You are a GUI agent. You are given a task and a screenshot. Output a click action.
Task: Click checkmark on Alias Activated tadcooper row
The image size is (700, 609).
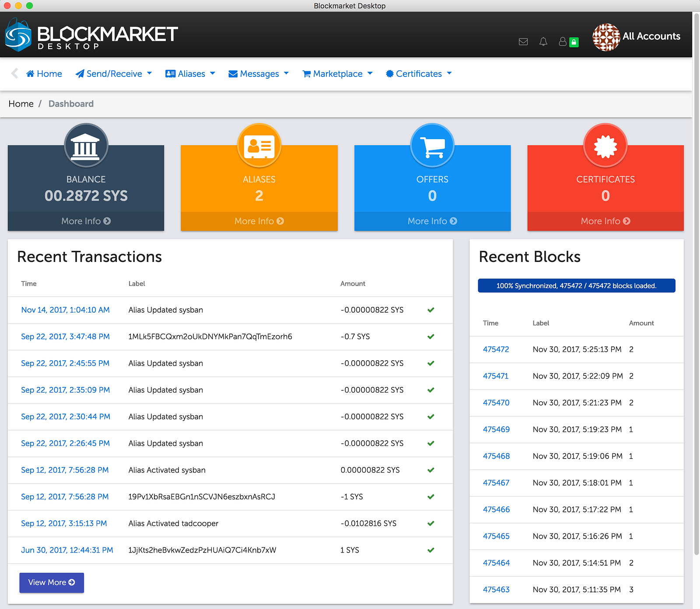pyautogui.click(x=431, y=523)
